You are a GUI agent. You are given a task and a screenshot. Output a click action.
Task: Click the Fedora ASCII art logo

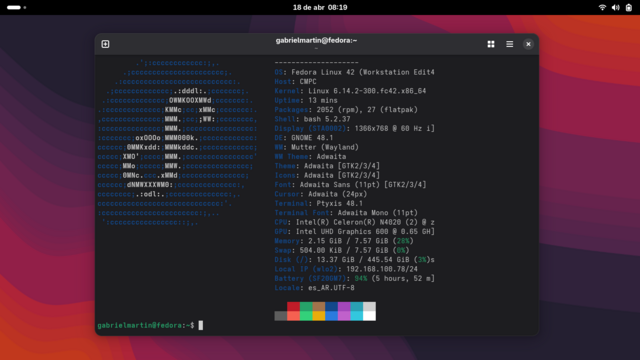pyautogui.click(x=178, y=142)
